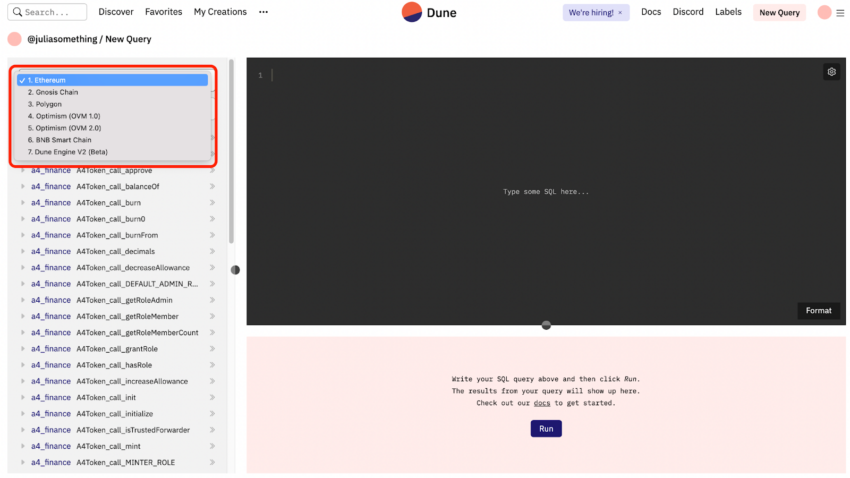Expand the A4Token_call_balanceOf table
This screenshot has width=850, height=478.
point(23,186)
